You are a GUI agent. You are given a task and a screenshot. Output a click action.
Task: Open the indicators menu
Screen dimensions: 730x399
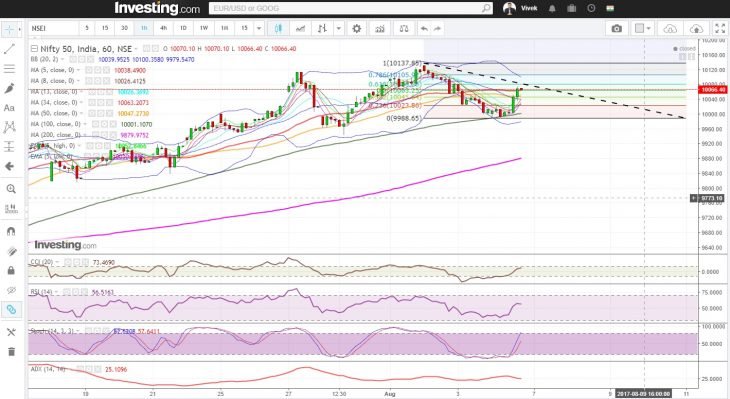coord(380,28)
